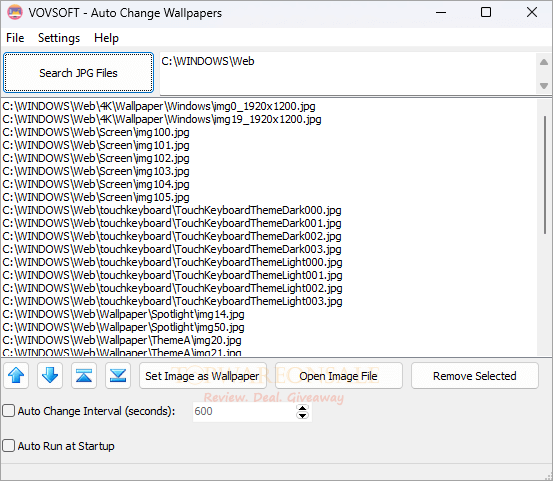Select TouchKeyboardThemeLight003.jpg entry
Viewport: 553px width, 481px height.
click(x=172, y=301)
